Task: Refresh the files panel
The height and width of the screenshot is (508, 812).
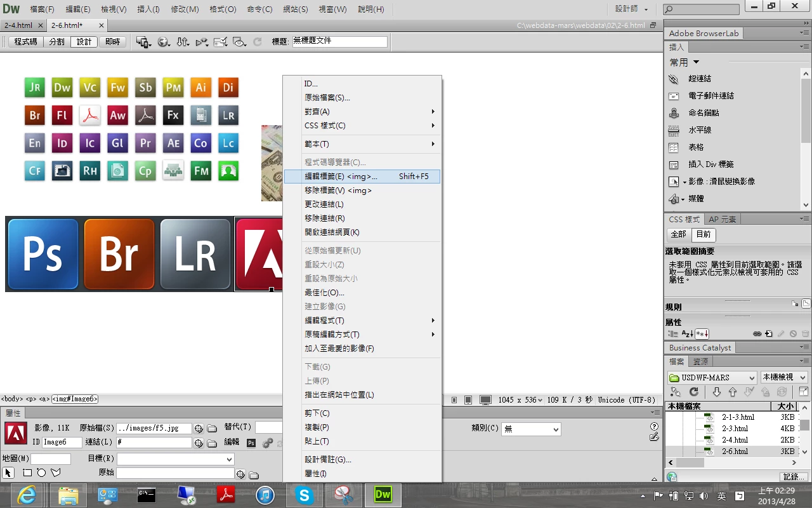Action: 694,392
